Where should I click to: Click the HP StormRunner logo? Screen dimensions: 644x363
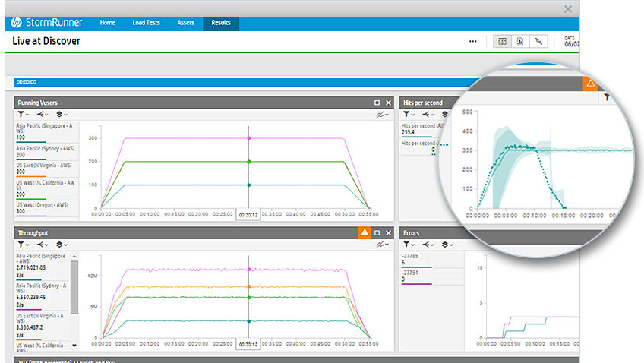(x=47, y=23)
